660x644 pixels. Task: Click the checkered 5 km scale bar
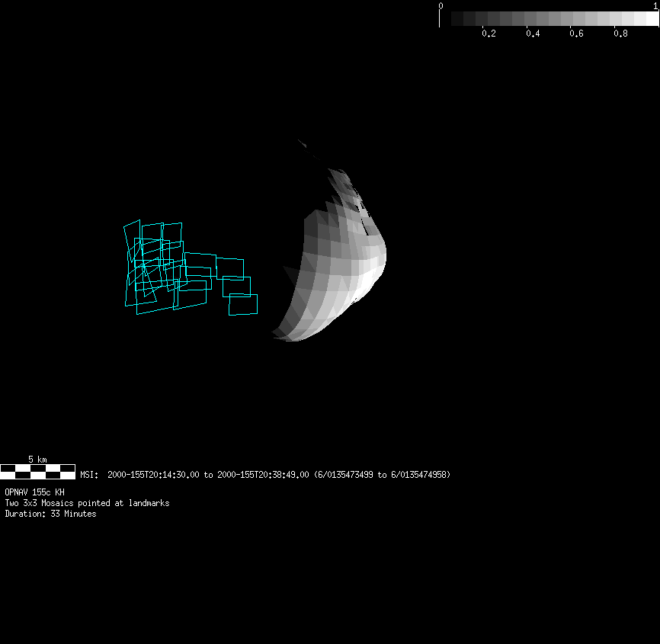coord(37,471)
